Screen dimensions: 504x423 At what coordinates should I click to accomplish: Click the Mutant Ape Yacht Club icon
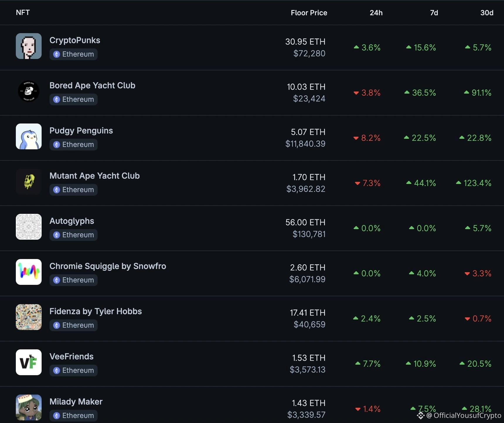(x=29, y=182)
